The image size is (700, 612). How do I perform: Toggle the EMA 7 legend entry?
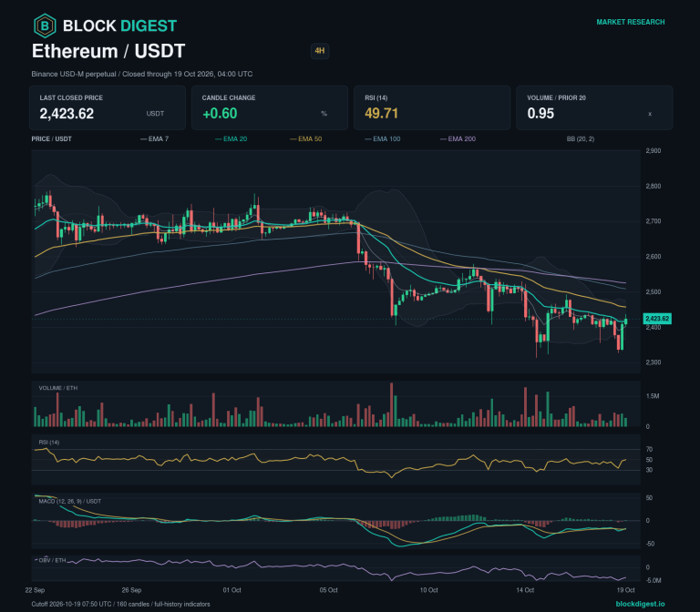coord(154,138)
